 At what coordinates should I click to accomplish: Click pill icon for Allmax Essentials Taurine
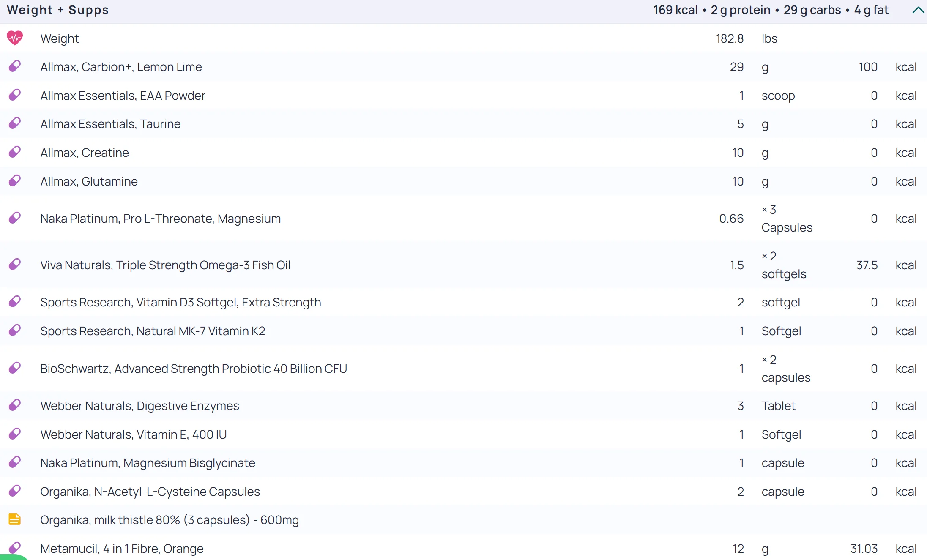[15, 123]
